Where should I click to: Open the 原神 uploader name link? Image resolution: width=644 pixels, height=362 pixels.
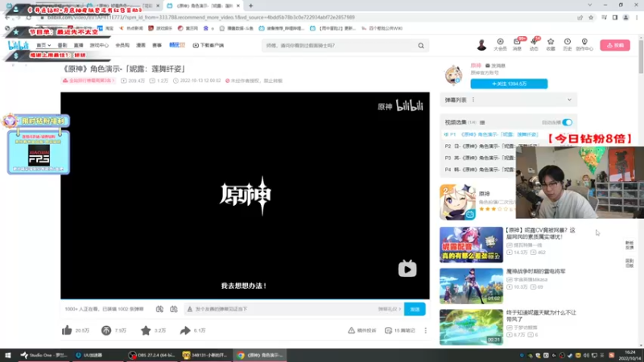click(x=476, y=65)
